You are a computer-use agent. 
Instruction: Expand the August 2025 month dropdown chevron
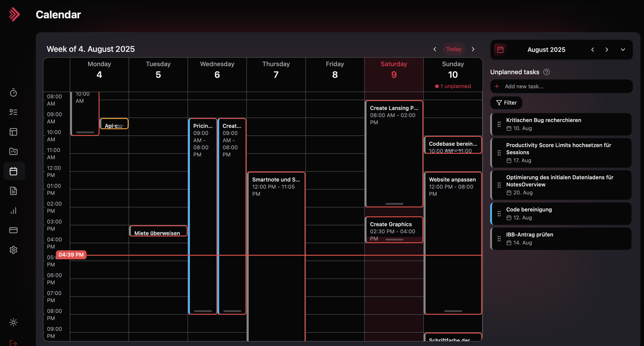(x=623, y=49)
